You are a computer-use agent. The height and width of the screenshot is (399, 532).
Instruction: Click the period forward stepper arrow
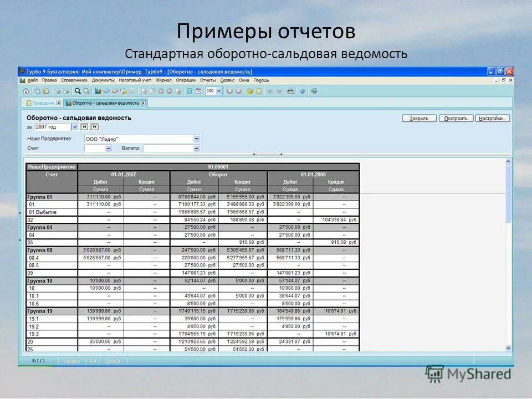click(94, 127)
